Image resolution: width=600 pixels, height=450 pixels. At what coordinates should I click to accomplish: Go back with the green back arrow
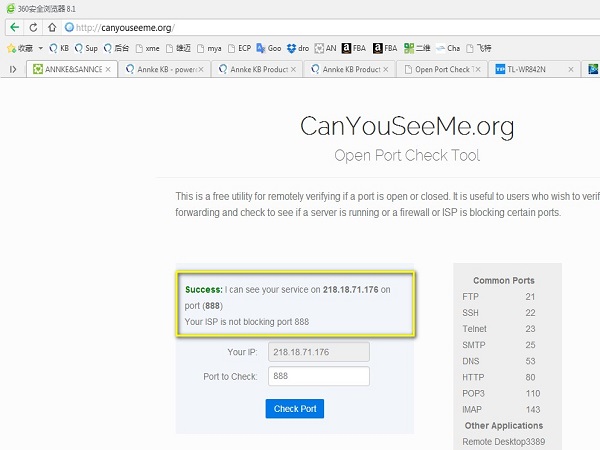point(15,28)
